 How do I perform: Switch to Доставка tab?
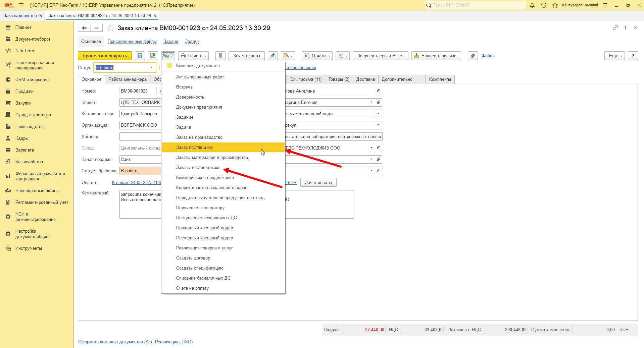coord(365,79)
